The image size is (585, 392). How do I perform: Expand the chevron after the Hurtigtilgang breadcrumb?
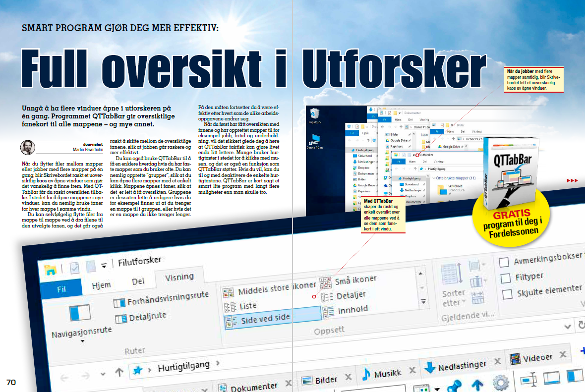click(218, 363)
